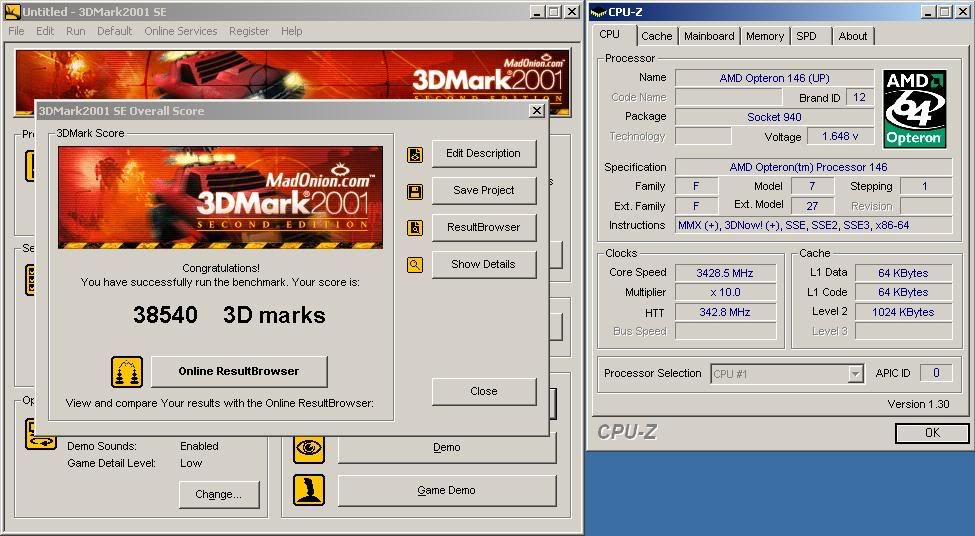This screenshot has width=975, height=536.
Task: Click the L1 Code value 64 KBytes
Action: 903,292
